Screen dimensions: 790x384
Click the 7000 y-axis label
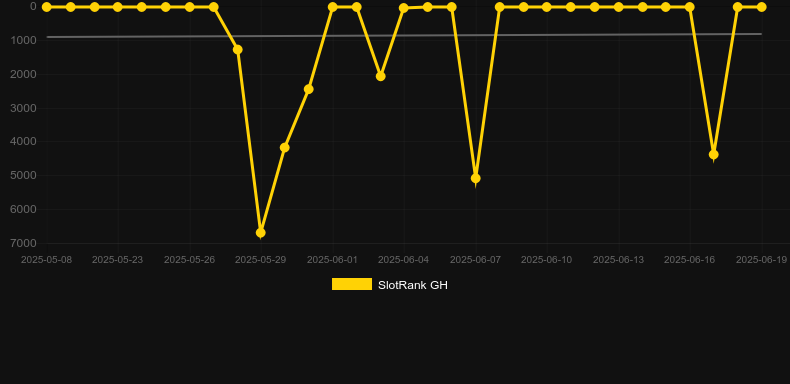(23, 243)
